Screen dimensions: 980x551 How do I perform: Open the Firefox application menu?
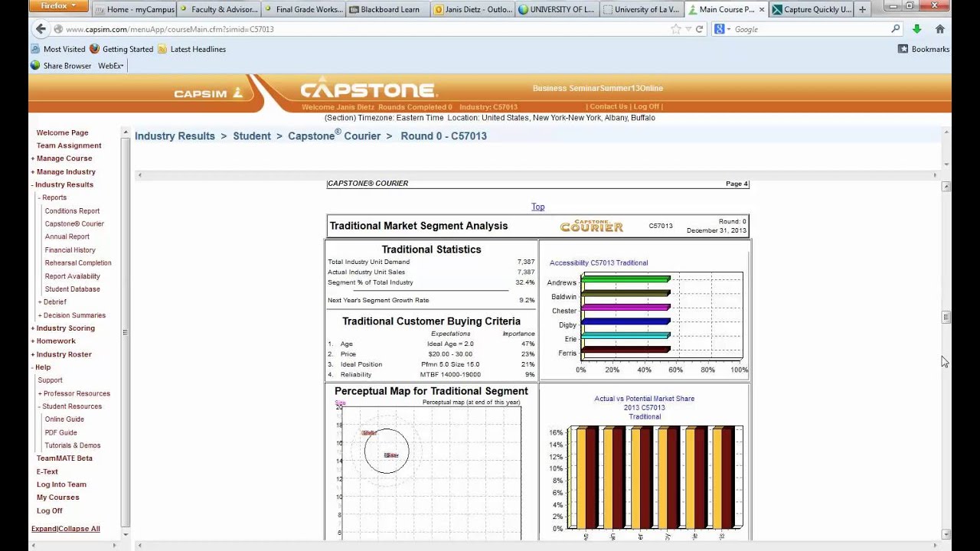click(x=58, y=6)
